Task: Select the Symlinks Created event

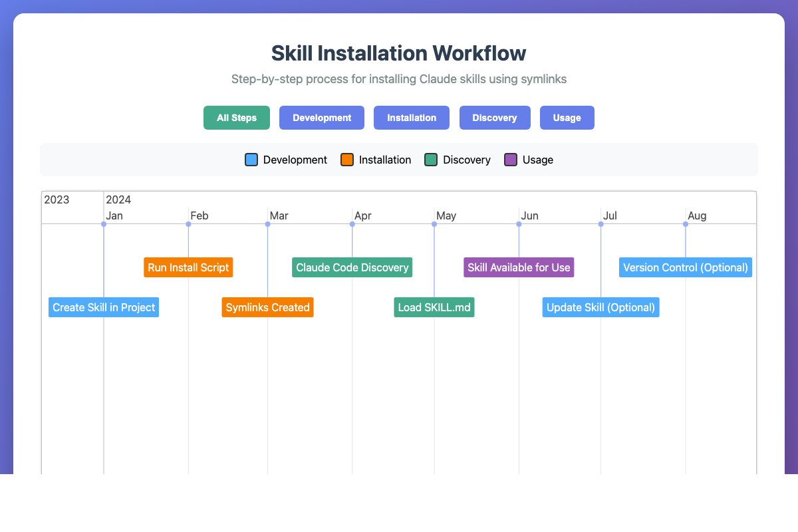Action: coord(267,307)
